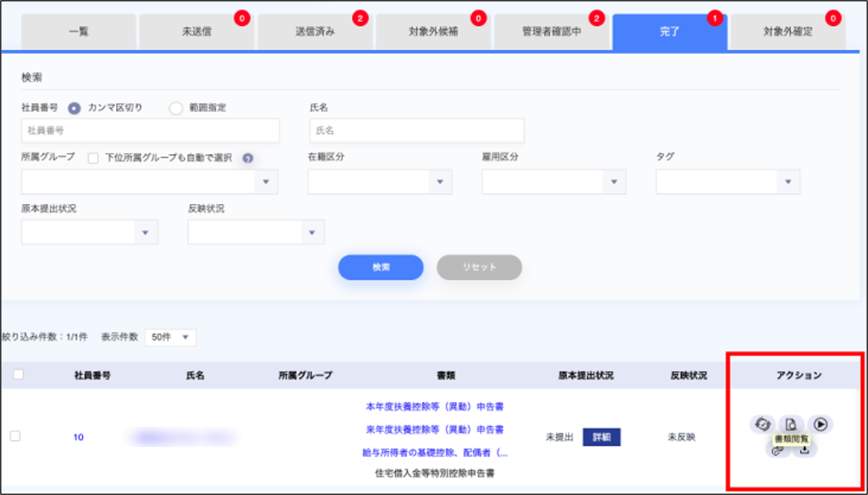Select the 範囲指定 radio button
Screen dimensions: 868x495
[176, 108]
